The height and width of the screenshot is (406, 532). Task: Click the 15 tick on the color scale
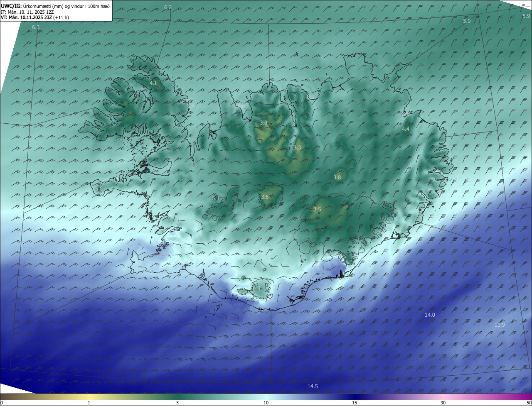click(x=355, y=403)
